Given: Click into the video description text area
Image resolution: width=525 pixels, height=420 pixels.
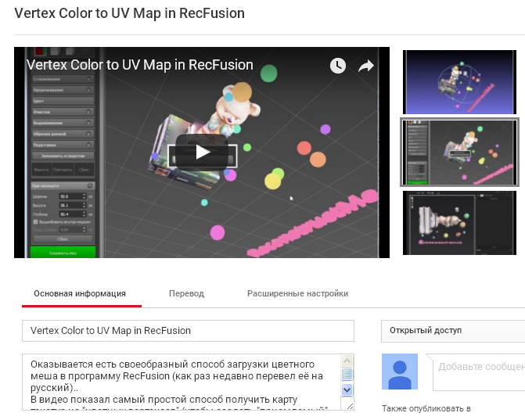Looking at the screenshot, I should pos(182,382).
